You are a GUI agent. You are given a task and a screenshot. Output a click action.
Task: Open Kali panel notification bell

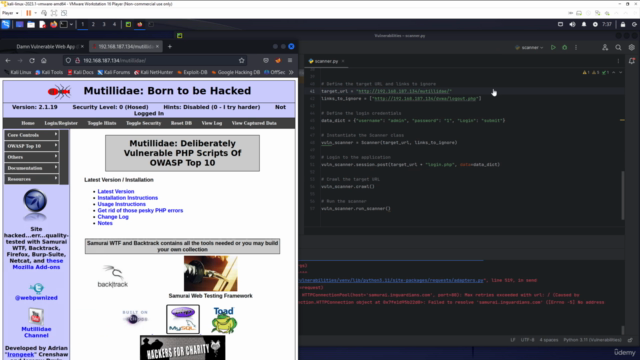pyautogui.click(x=584, y=24)
